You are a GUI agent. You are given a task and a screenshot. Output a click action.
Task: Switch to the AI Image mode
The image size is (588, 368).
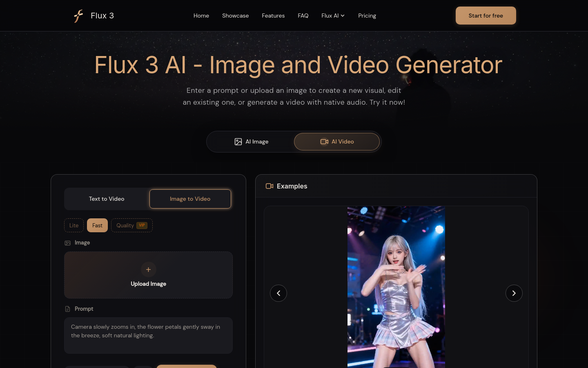coord(251,141)
